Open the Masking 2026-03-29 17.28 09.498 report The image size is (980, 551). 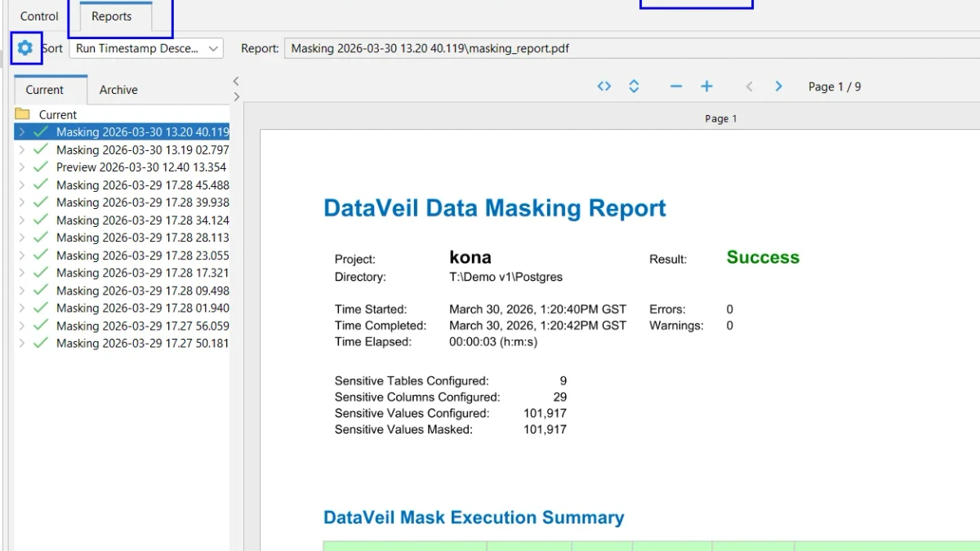click(x=143, y=291)
